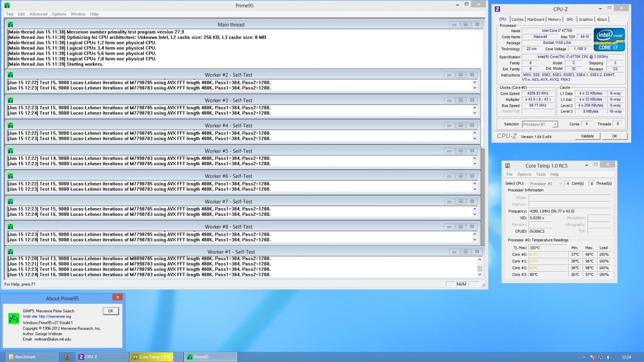
Task: Open the Advanced menu in Prime95
Action: coord(38,14)
